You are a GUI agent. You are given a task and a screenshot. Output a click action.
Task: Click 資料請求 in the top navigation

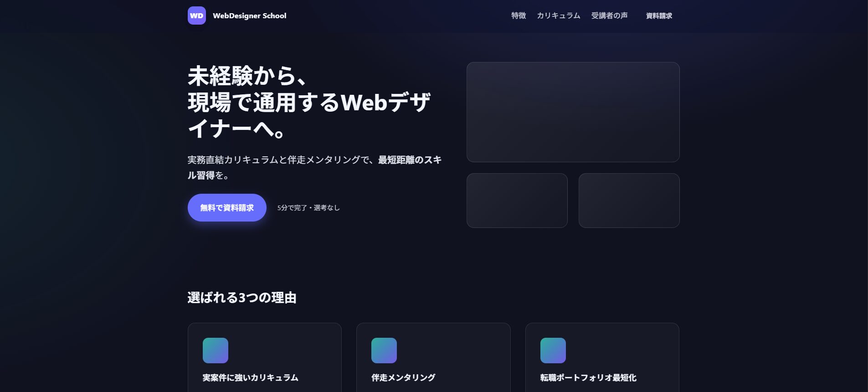[x=659, y=15]
